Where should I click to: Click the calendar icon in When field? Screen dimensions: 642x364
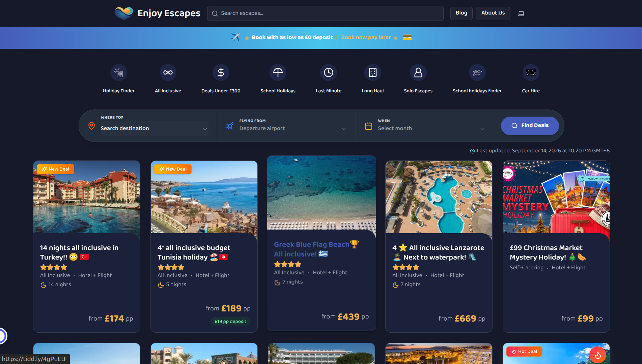[x=368, y=126]
